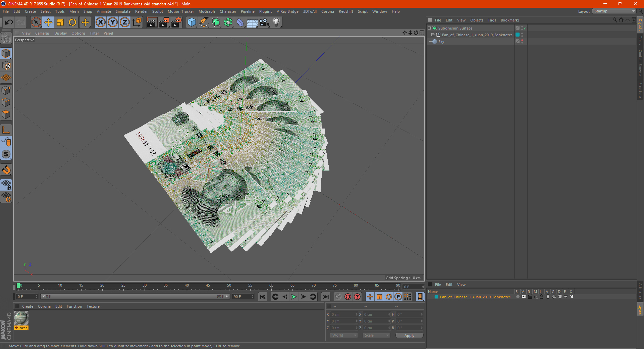Render to Picture Viewer icon

tap(164, 22)
